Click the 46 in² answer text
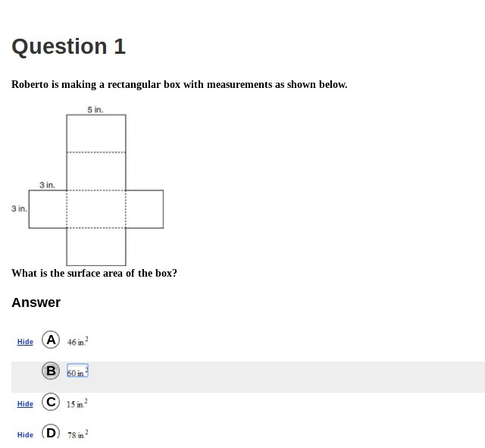Viewport: 485px width, 448px height. point(77,341)
